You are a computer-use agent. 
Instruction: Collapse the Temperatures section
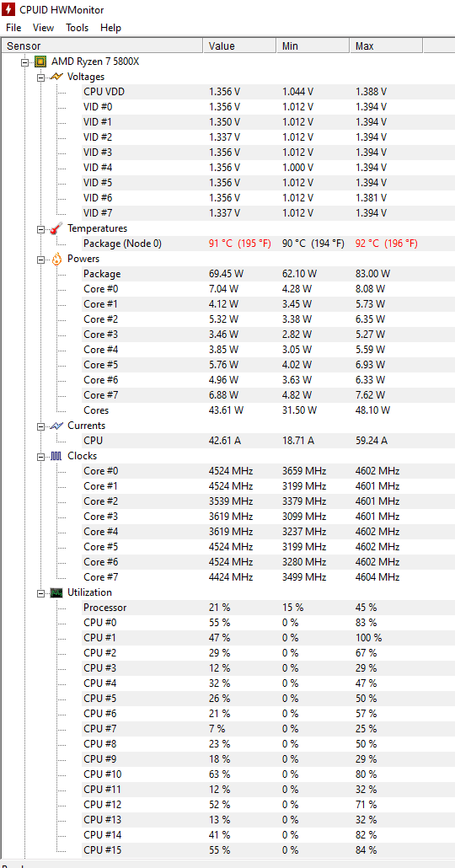pos(40,228)
